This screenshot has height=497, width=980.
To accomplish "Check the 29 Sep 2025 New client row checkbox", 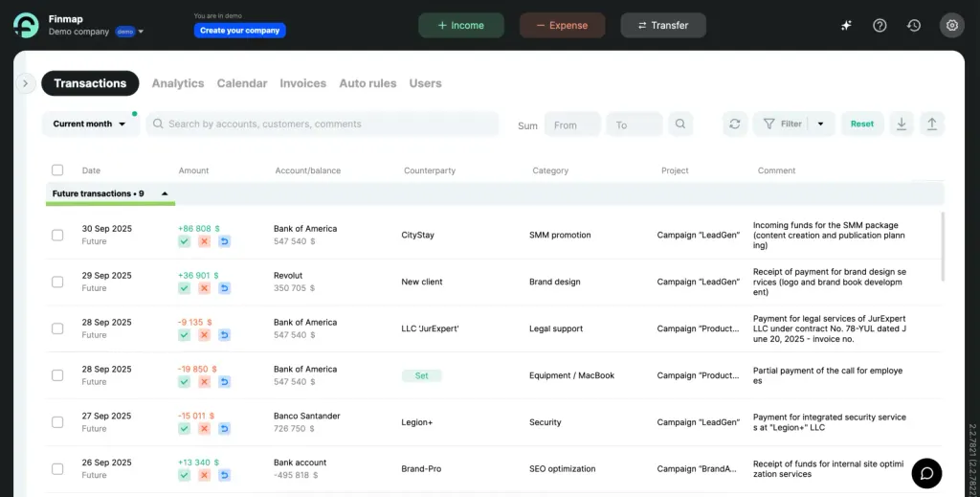I will (57, 282).
